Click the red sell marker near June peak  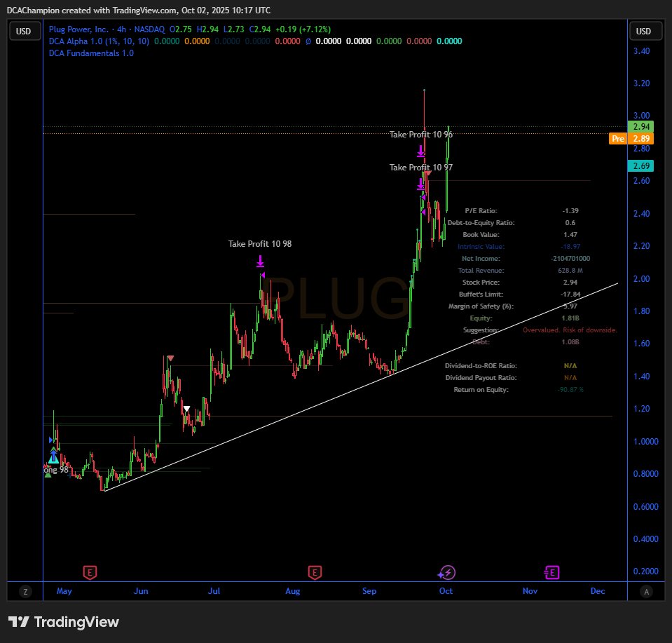[x=170, y=358]
